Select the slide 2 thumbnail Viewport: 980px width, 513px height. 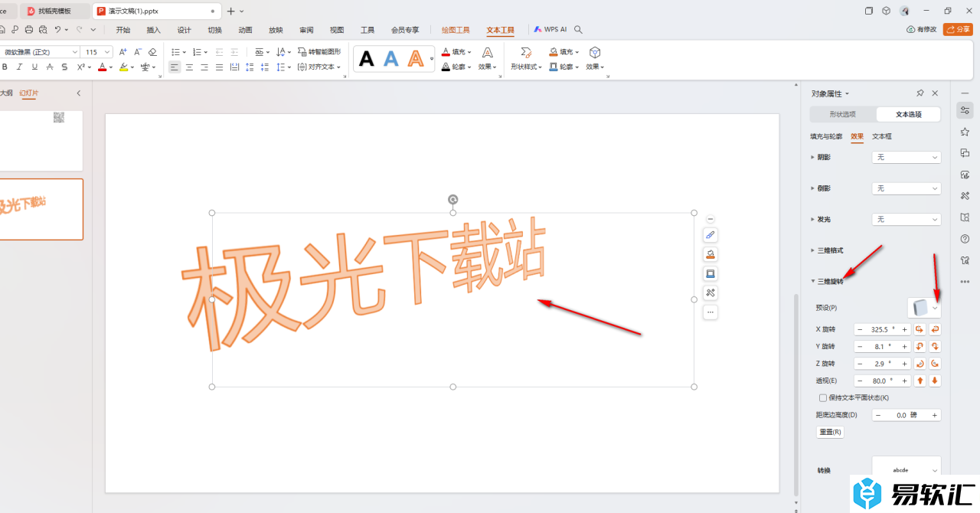[41, 209]
